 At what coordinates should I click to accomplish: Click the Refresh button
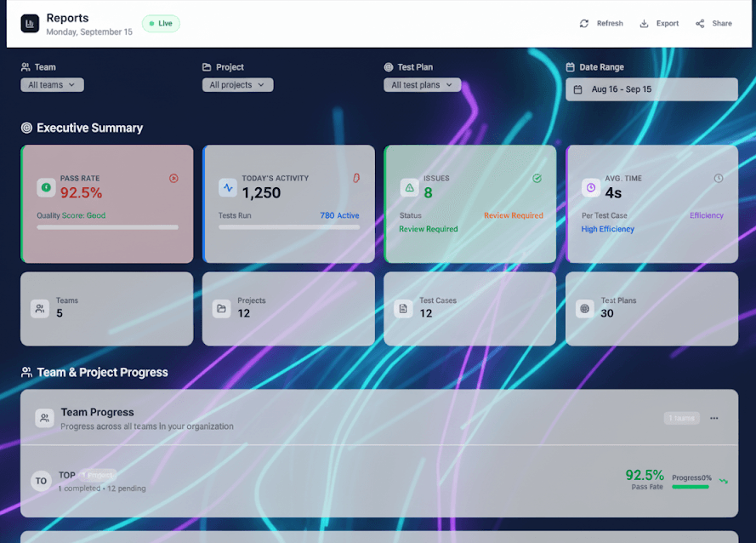(x=601, y=23)
